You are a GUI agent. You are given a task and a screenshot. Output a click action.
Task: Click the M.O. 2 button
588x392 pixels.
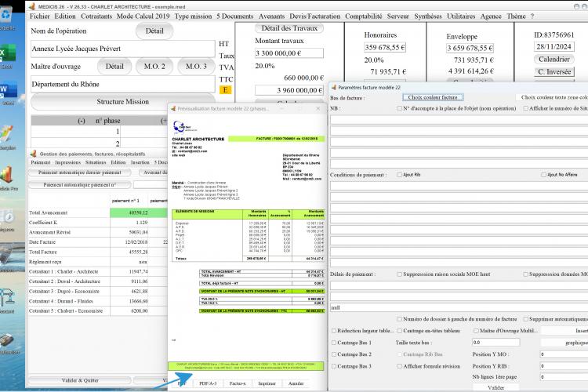click(x=154, y=67)
